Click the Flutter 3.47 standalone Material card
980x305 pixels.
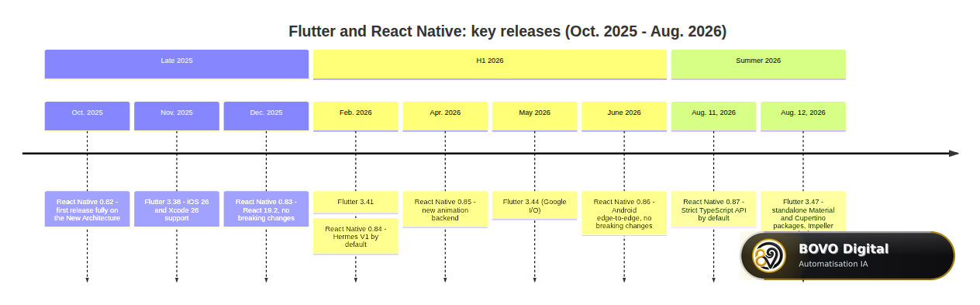pos(803,211)
